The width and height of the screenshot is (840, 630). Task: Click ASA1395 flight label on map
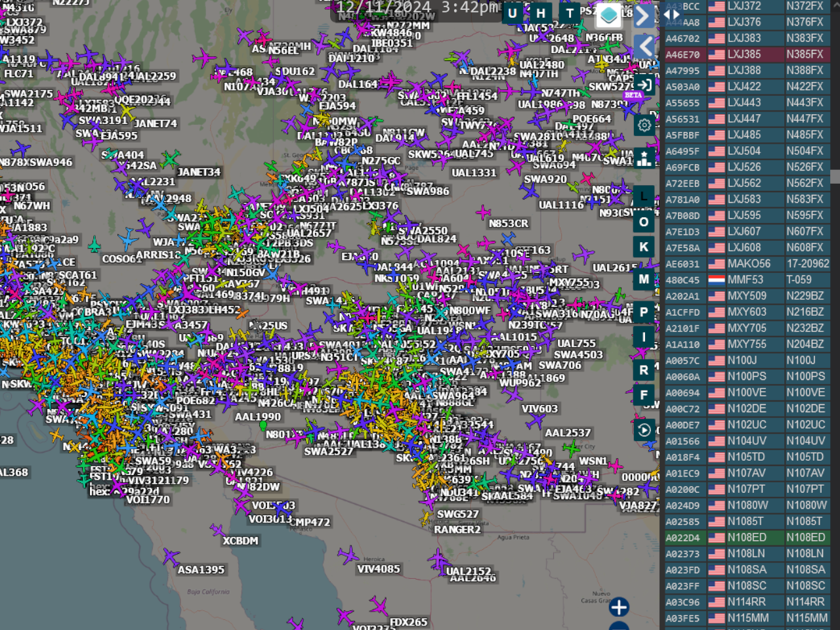coord(201,570)
